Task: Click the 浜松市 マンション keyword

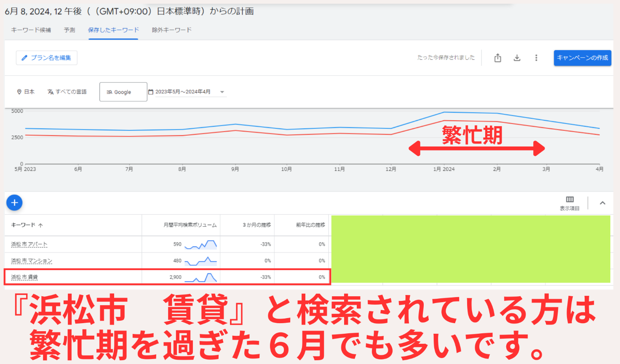Action: pyautogui.click(x=32, y=261)
